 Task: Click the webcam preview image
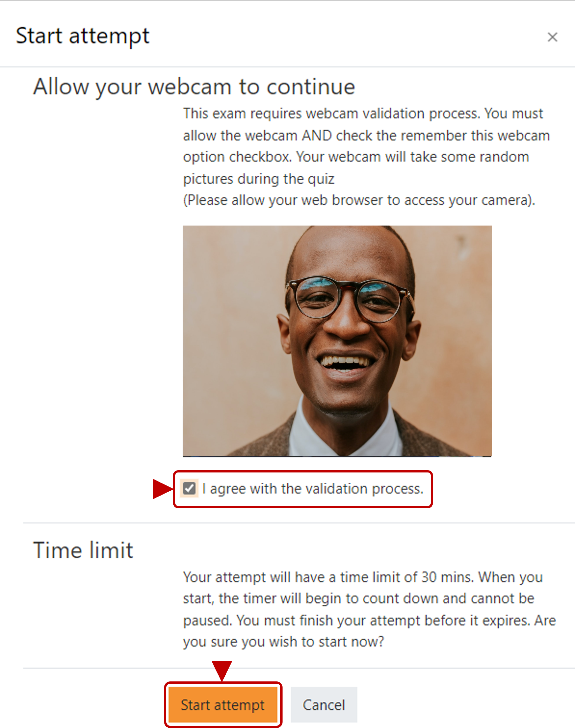337,341
